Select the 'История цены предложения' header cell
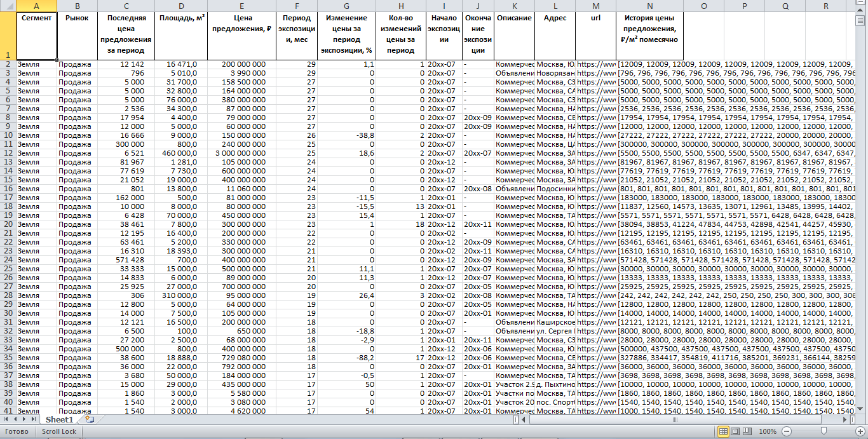The image size is (868, 439). 650,36
